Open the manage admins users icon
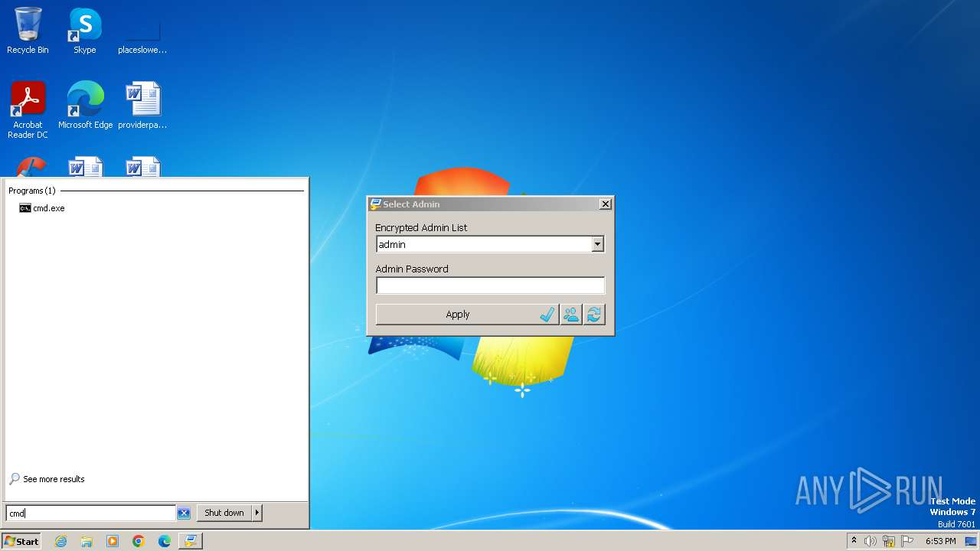Viewport: 980px width, 551px height. coord(571,315)
